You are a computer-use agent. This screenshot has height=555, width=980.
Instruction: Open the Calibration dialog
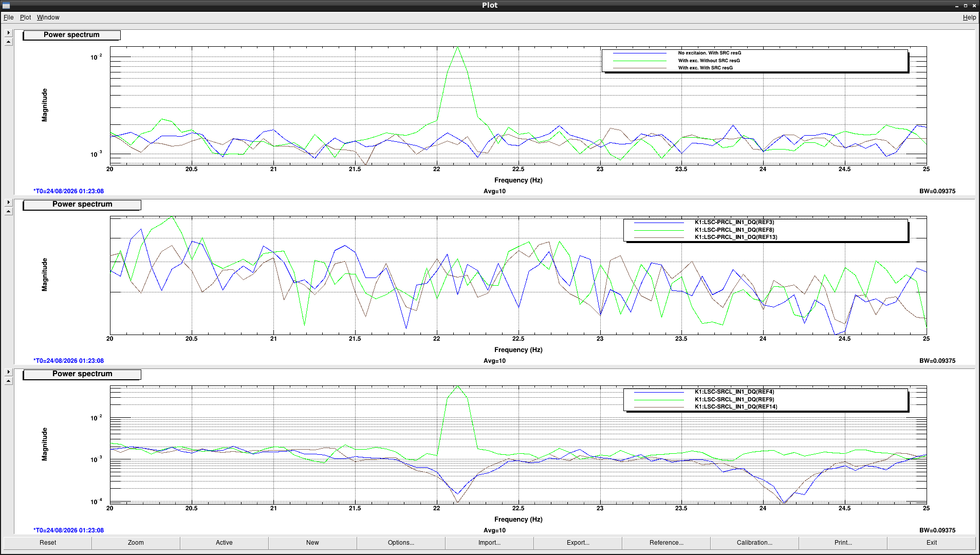pos(754,543)
